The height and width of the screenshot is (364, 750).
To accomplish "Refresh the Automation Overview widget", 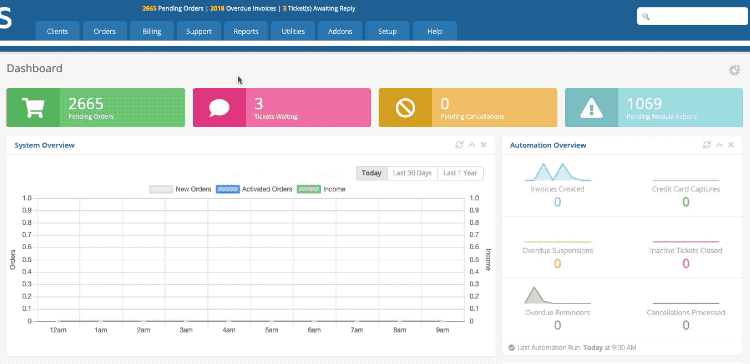I will tap(706, 145).
